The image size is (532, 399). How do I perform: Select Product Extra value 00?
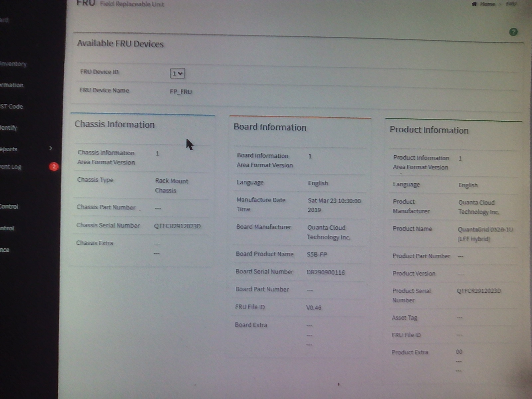459,352
